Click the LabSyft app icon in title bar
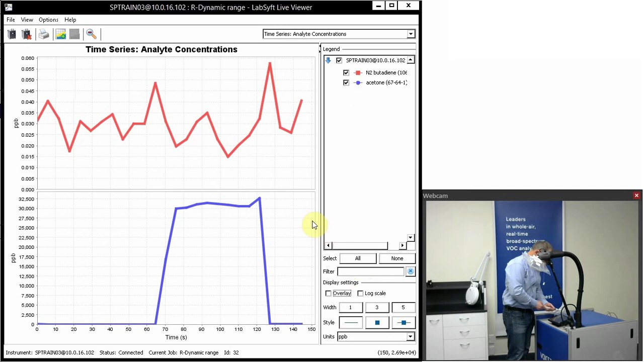 pyautogui.click(x=8, y=7)
